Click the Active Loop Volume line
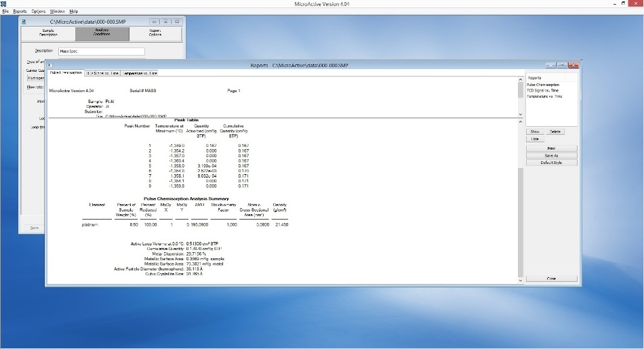 pos(174,243)
